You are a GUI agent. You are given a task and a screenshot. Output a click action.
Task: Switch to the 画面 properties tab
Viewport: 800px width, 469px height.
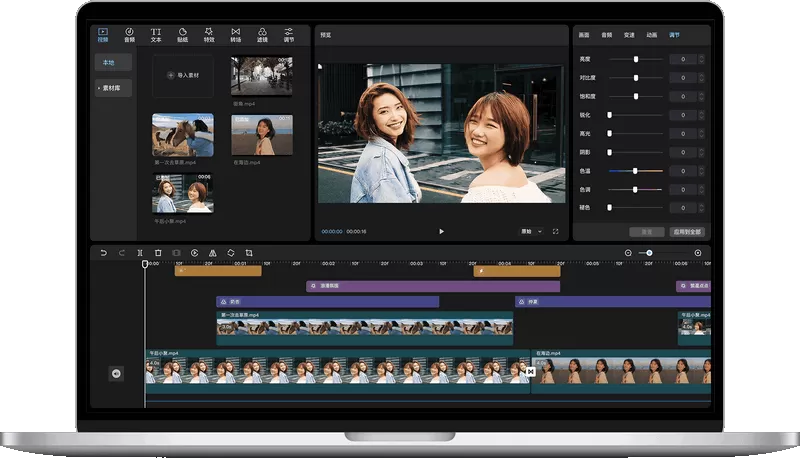click(x=584, y=35)
